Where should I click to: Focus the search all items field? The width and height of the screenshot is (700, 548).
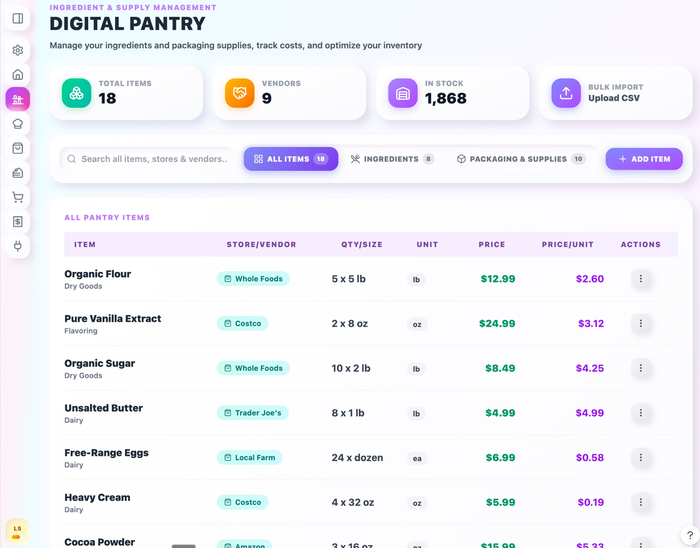tap(147, 159)
